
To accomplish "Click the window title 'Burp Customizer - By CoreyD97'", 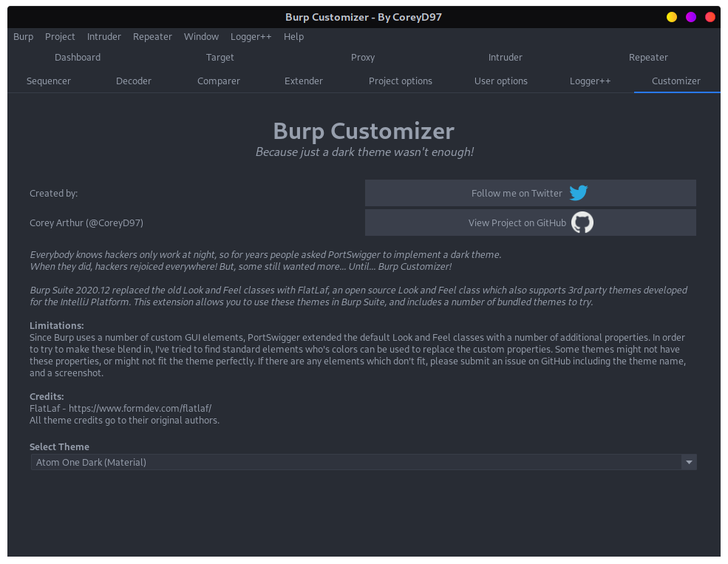I will (x=364, y=17).
